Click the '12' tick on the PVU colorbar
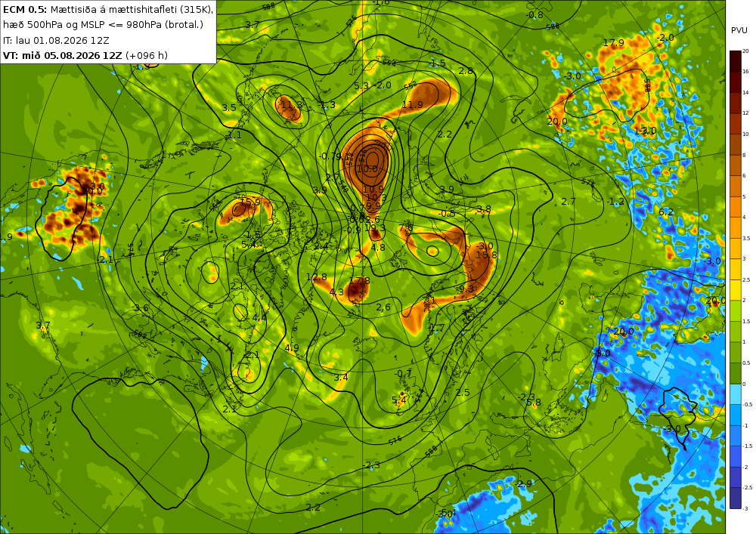The image size is (756, 534). click(x=745, y=113)
